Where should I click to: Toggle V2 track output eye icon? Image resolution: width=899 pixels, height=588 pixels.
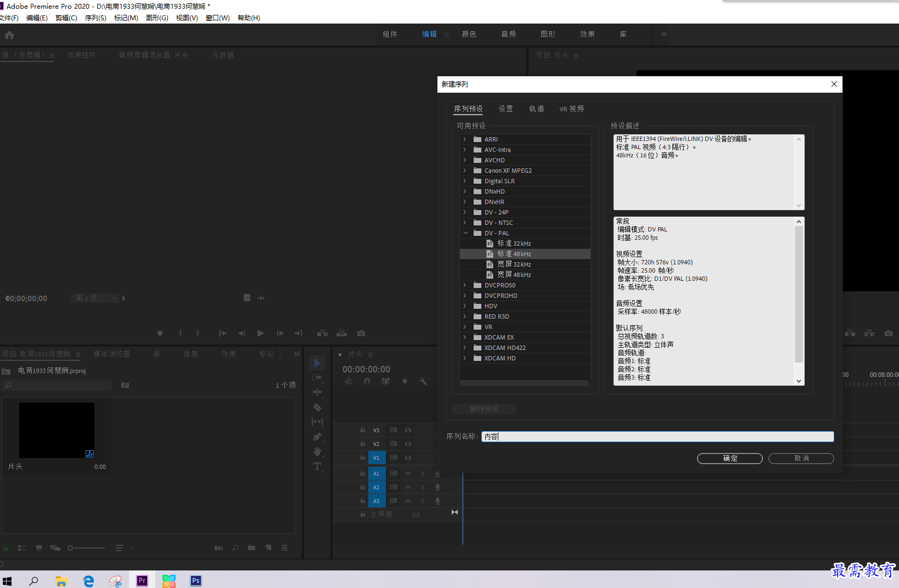click(x=408, y=444)
